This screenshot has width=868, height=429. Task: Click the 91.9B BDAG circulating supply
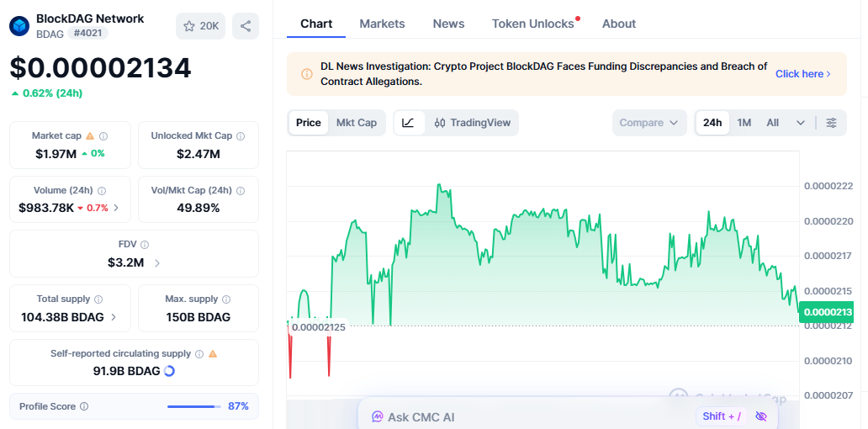pos(127,371)
